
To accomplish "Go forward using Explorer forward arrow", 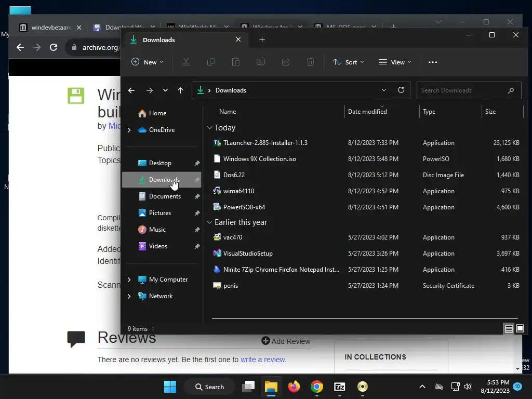I will (x=149, y=90).
